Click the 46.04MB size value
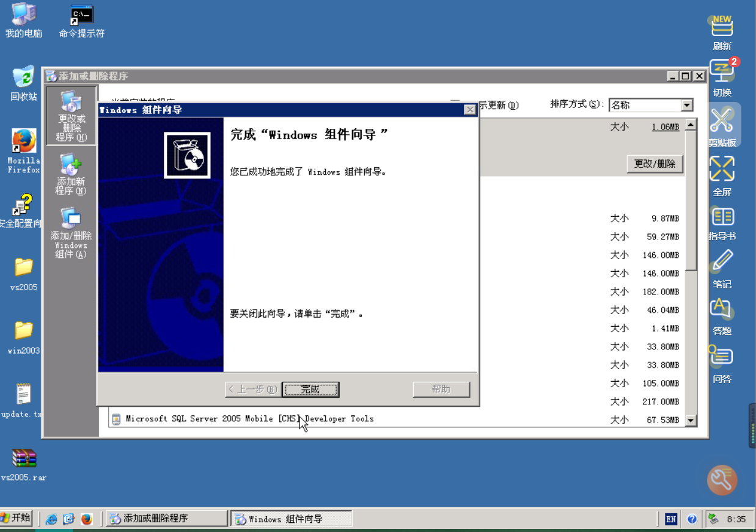Screen dimensions: 756x532 click(x=662, y=310)
